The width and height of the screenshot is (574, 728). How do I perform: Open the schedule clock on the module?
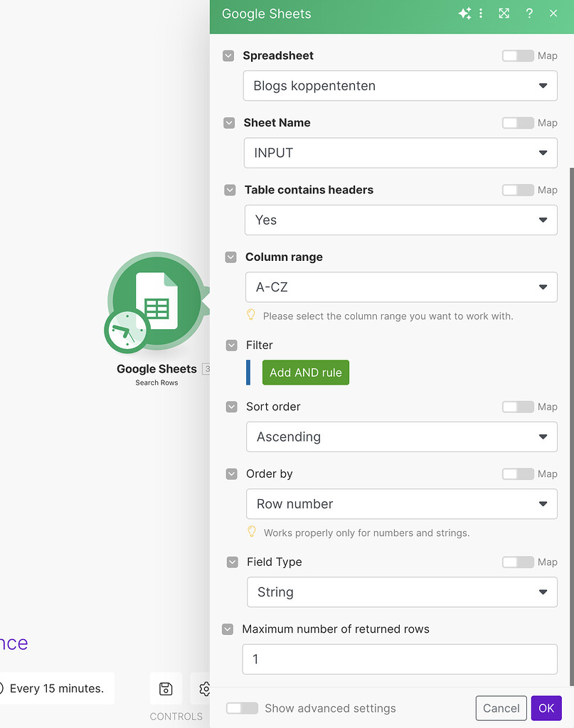pyautogui.click(x=127, y=331)
